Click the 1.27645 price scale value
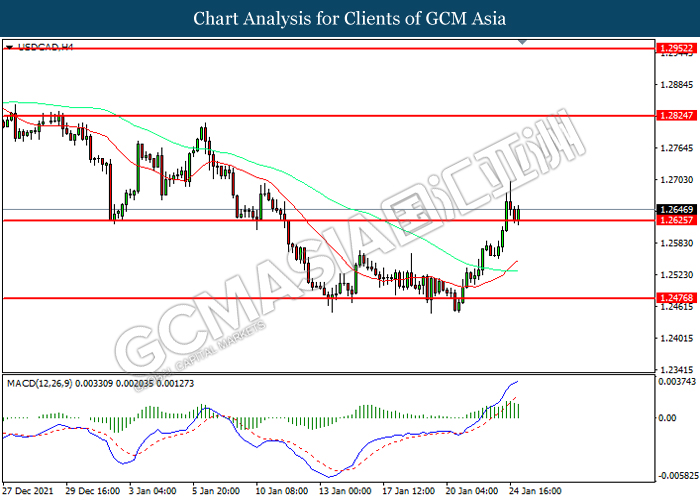700x500 pixels. [676, 148]
